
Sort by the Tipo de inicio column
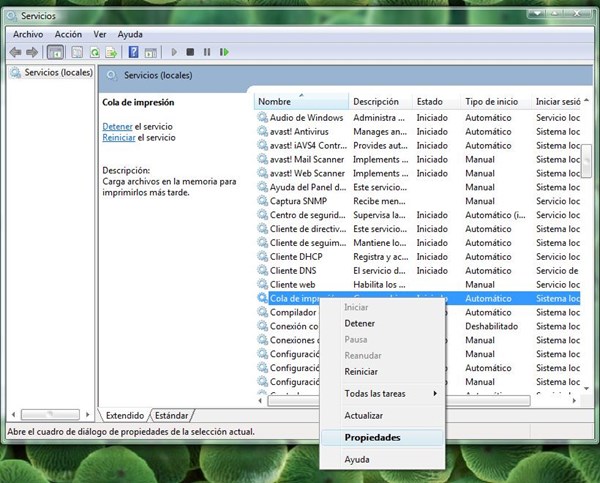pyautogui.click(x=493, y=101)
